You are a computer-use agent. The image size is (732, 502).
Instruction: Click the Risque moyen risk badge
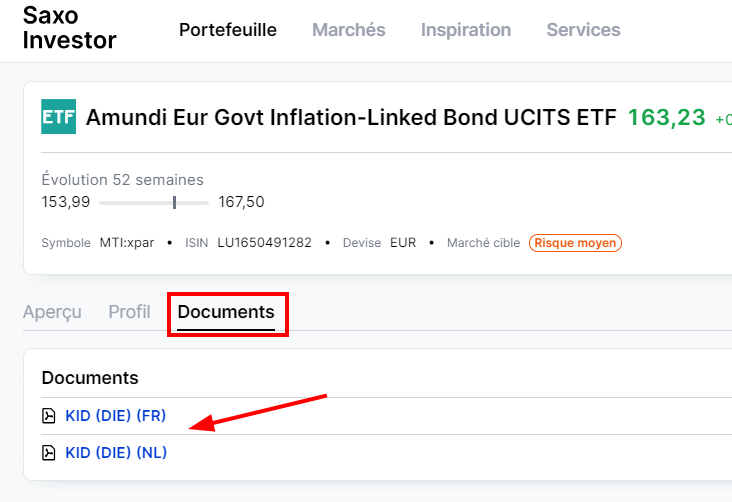coord(575,243)
